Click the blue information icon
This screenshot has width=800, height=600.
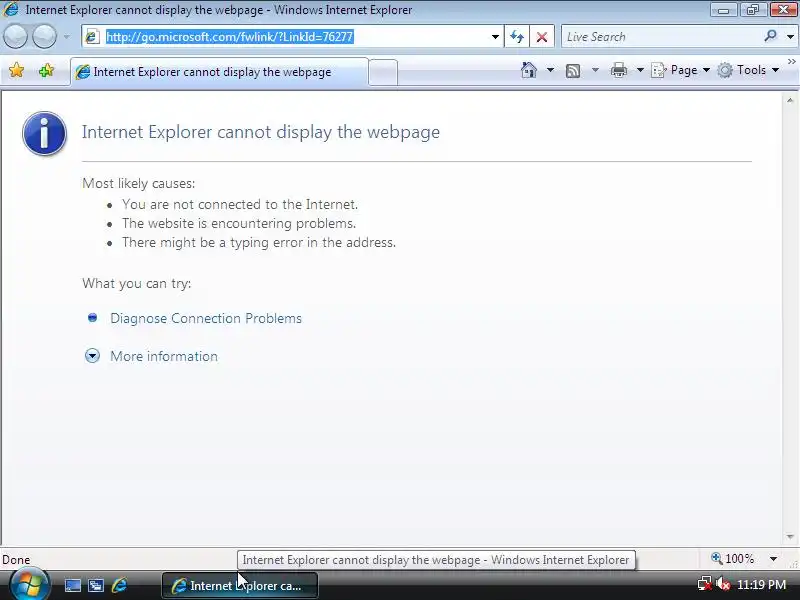pos(44,133)
